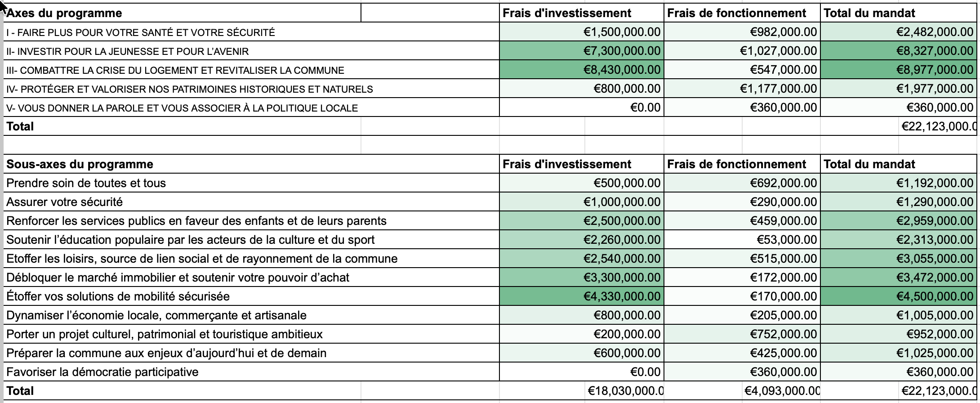Select the €600,000.00 investment cell

(x=627, y=353)
